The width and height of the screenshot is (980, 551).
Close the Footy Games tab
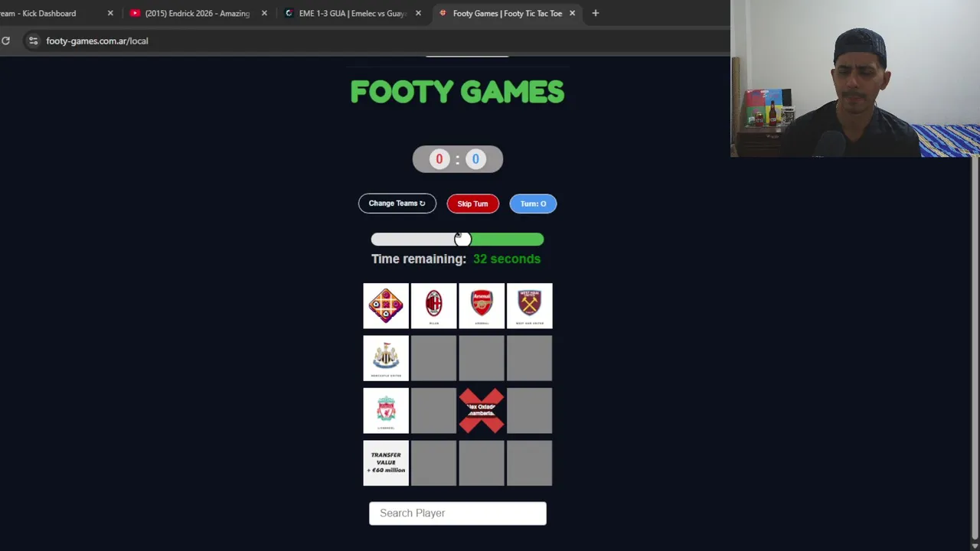click(x=572, y=13)
